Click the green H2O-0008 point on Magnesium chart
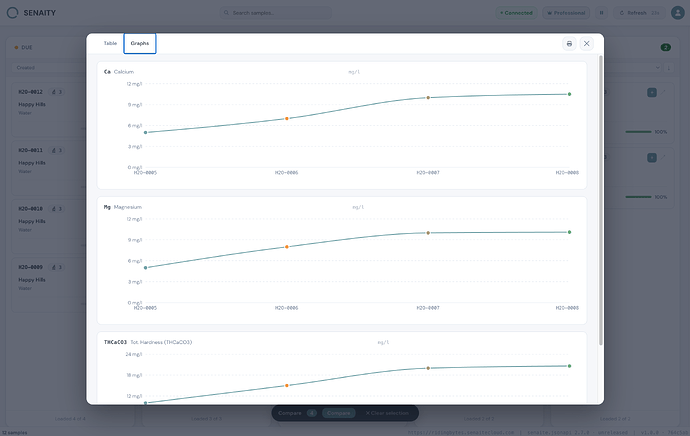 [569, 232]
